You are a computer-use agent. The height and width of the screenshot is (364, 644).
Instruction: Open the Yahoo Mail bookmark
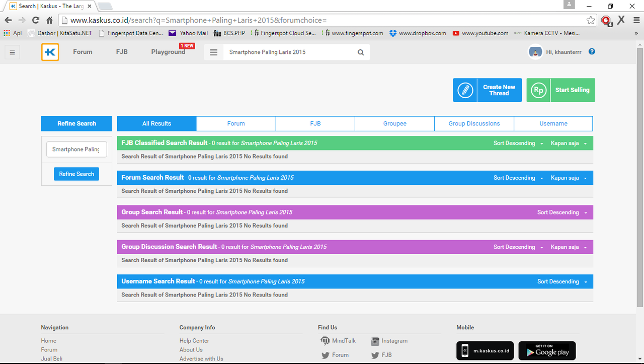pos(188,33)
